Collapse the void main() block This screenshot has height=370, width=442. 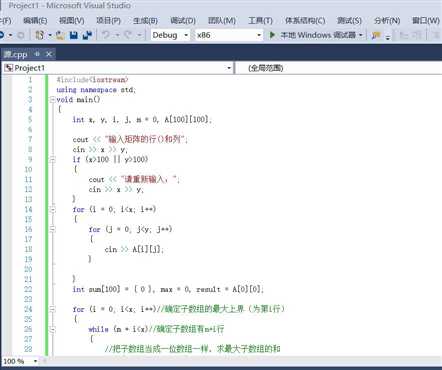click(52, 99)
